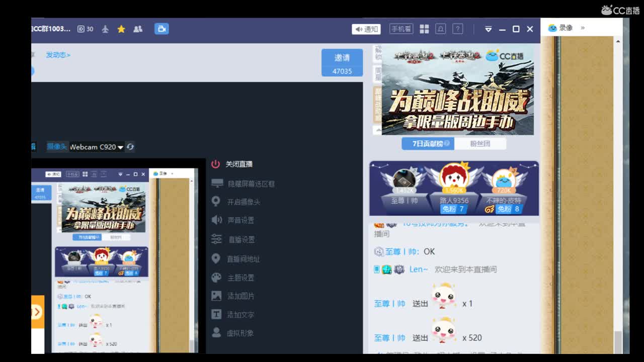Image resolution: width=644 pixels, height=362 pixels.
Task: Open the 通知 notifications button
Action: coord(366,29)
